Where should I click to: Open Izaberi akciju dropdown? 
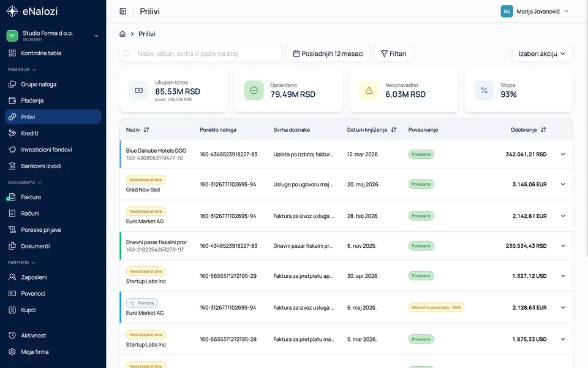click(x=542, y=54)
